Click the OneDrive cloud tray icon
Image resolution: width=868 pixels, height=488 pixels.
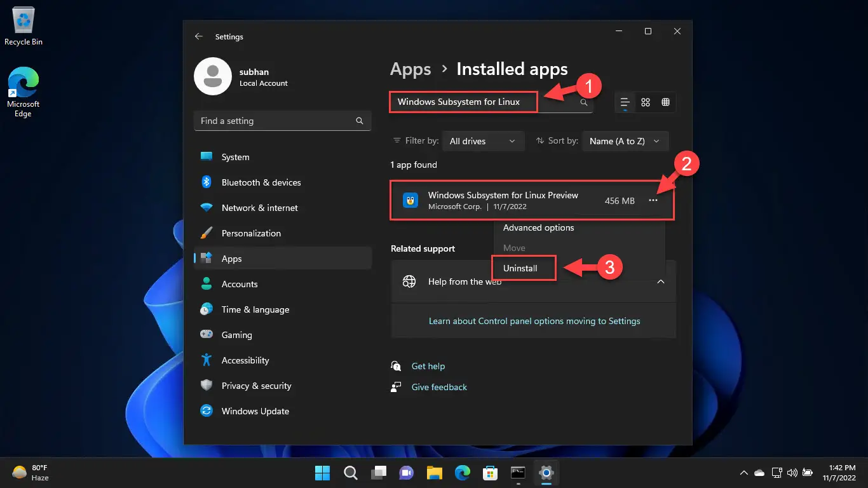(759, 473)
